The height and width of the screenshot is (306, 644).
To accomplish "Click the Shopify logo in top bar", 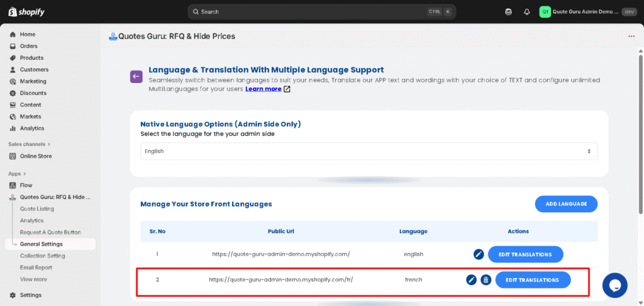I will coord(27,12).
